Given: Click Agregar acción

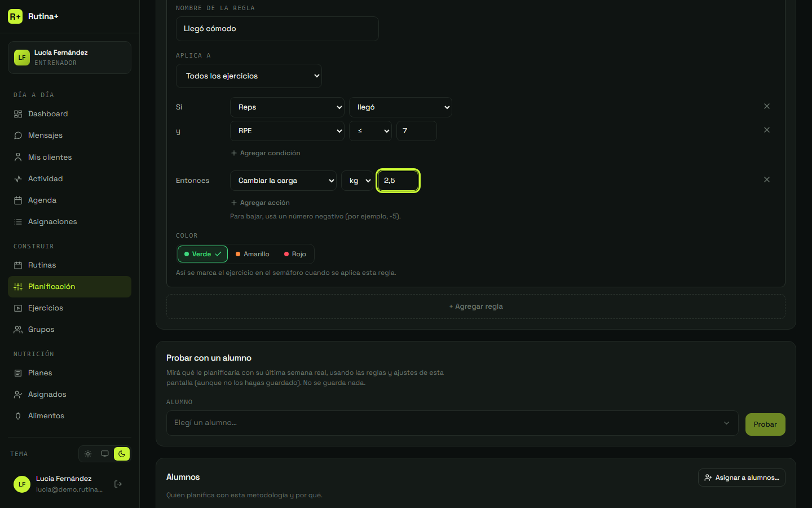Looking at the screenshot, I should [x=261, y=203].
